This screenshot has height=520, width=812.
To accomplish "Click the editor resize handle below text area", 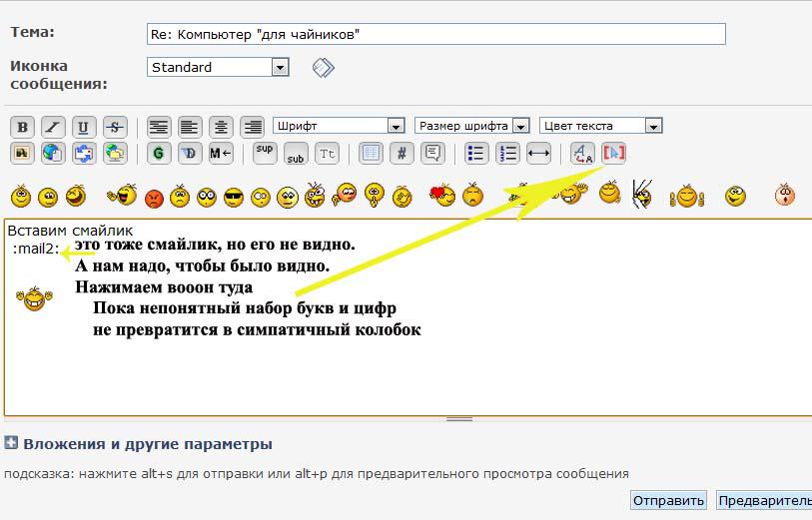I will point(458,419).
